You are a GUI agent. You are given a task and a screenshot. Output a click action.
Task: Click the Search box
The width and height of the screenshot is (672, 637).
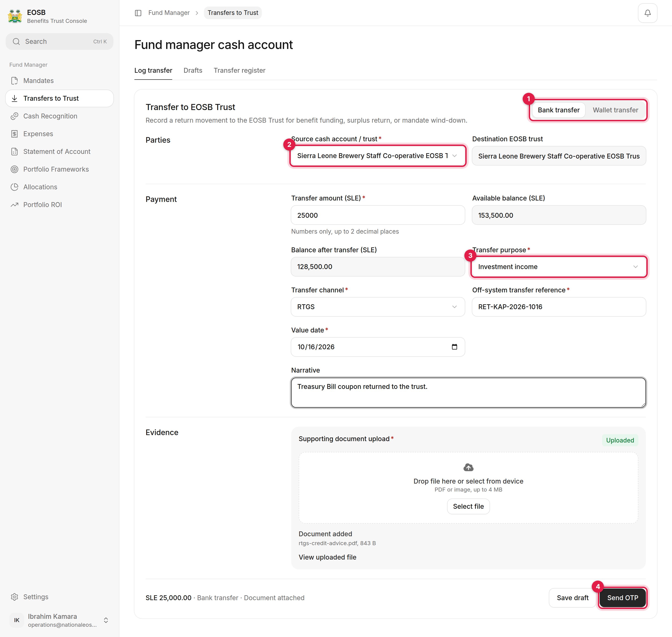pos(59,42)
